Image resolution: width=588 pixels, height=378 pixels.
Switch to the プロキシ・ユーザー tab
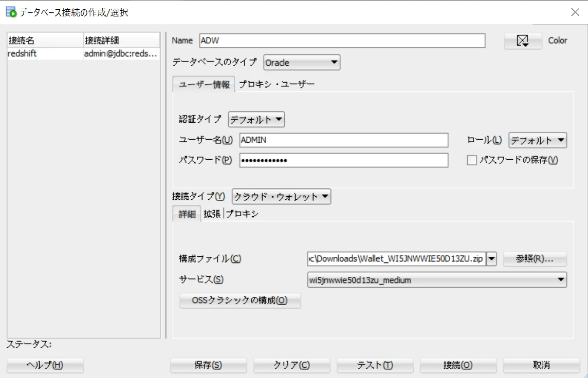[x=277, y=84]
